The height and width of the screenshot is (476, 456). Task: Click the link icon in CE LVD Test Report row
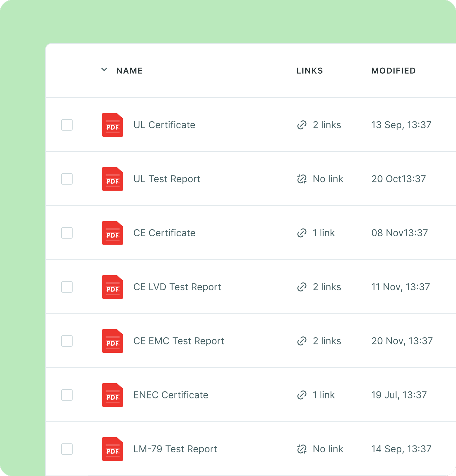coord(302,287)
